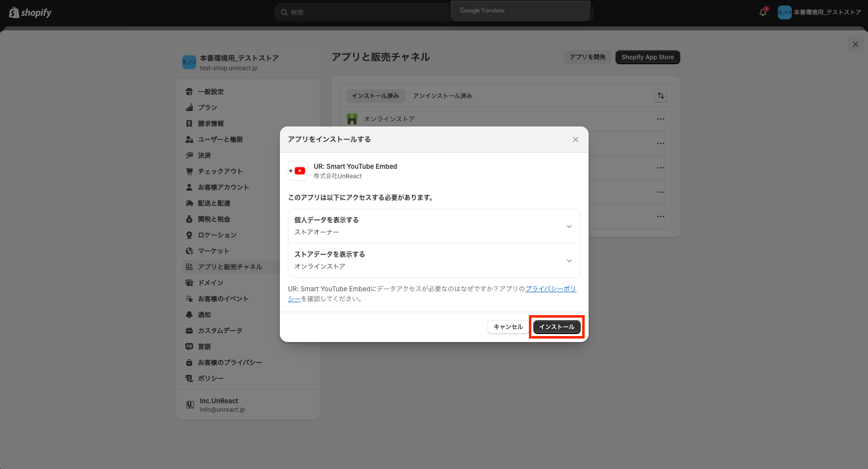The height and width of the screenshot is (469, 868).
Task: Click the お客様アカウント person icon
Action: [x=189, y=187]
